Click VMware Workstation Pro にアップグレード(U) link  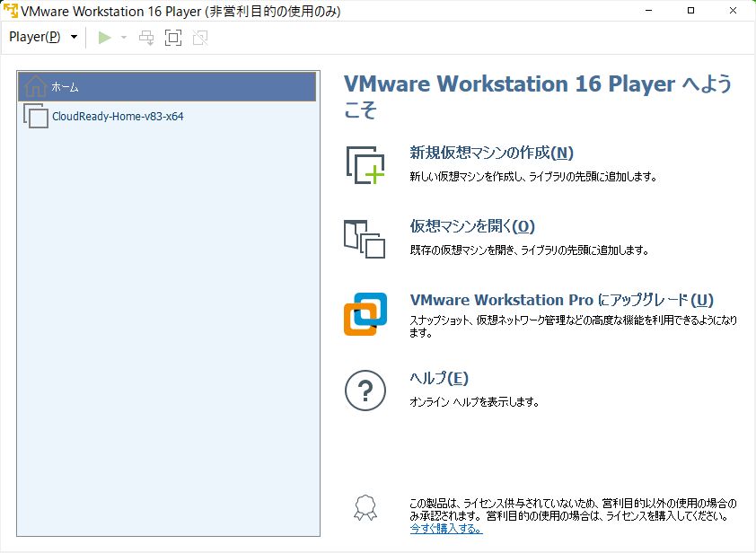(561, 300)
